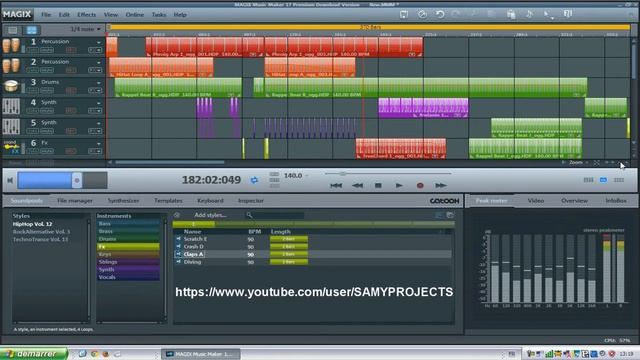Click the undo arrow icon

click(x=440, y=14)
